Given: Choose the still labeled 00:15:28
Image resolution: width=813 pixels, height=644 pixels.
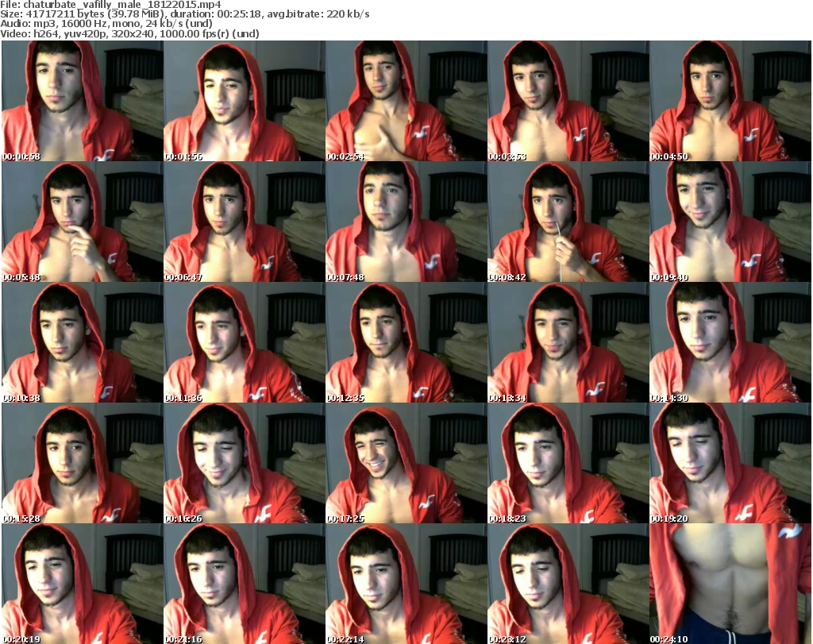Looking at the screenshot, I should [83, 463].
